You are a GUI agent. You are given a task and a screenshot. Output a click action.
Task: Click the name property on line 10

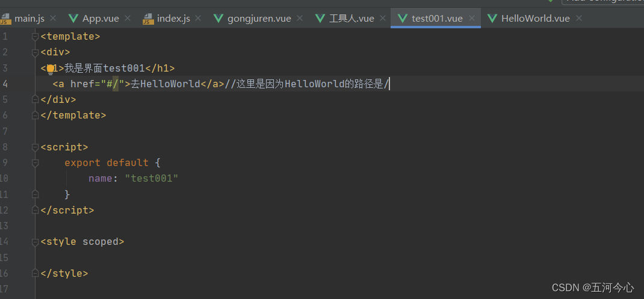tap(101, 179)
